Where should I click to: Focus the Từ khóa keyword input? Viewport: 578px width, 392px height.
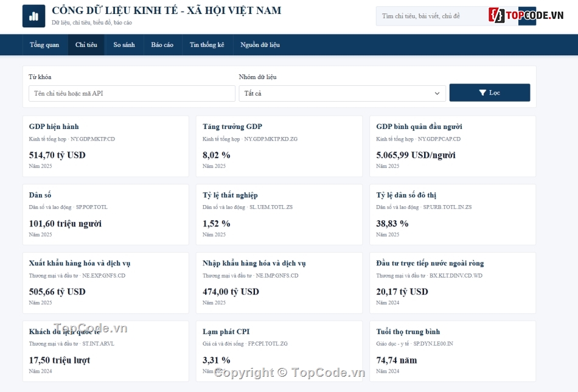point(132,93)
